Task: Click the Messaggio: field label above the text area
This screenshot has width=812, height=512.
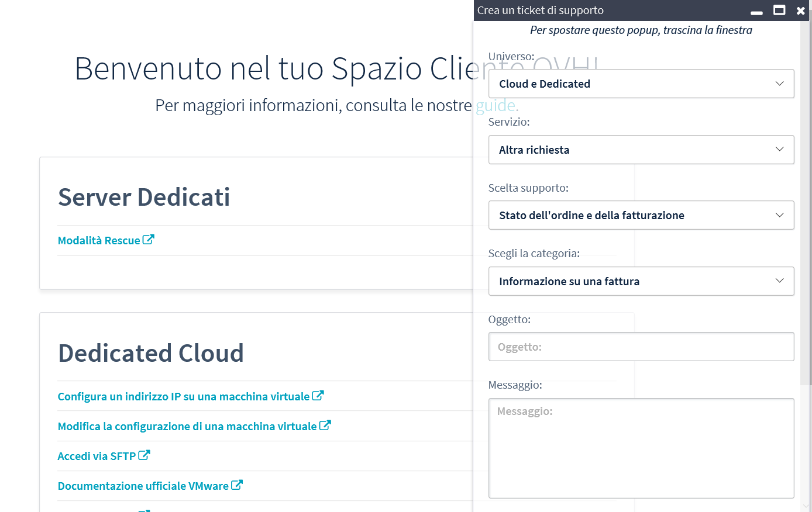Action: click(x=515, y=385)
